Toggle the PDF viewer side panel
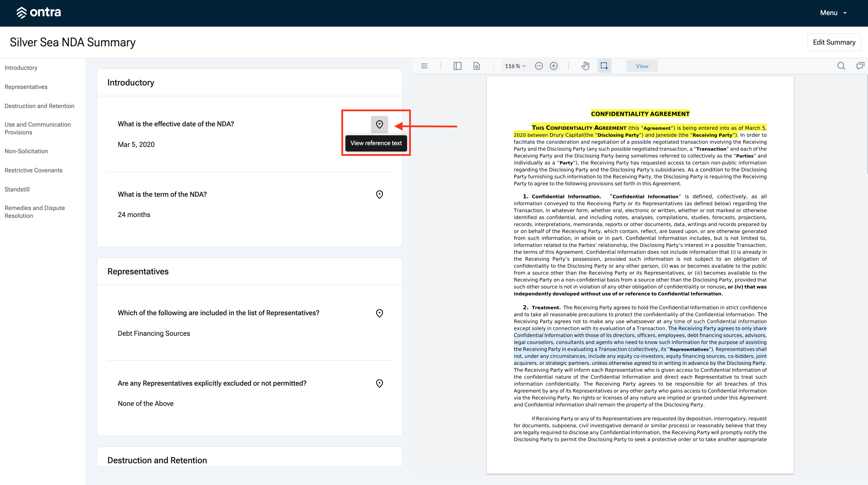 [457, 66]
